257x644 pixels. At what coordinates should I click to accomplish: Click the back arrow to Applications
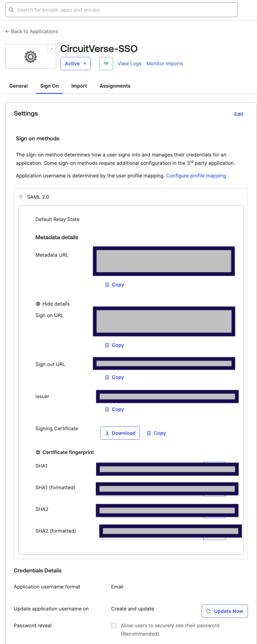[x=7, y=31]
